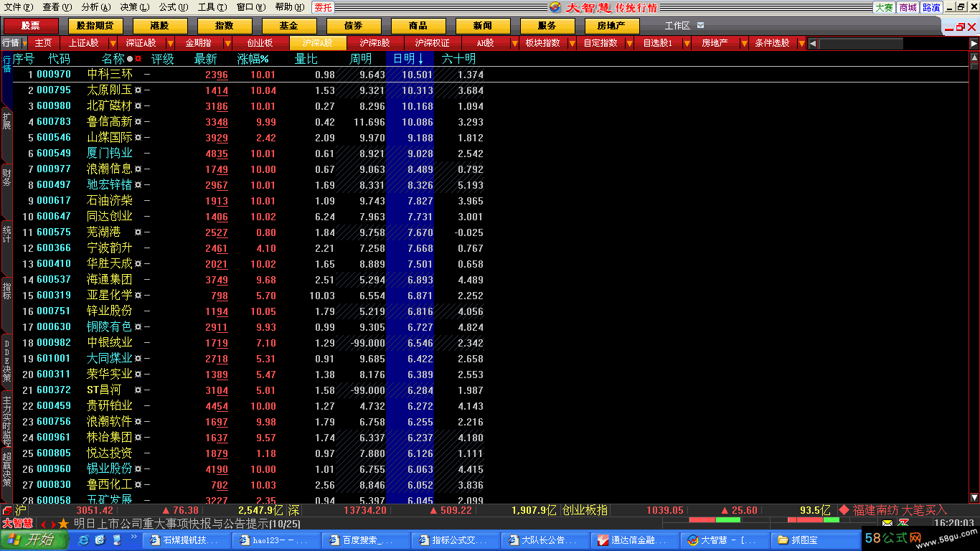Viewport: 980px width, 551px height.
Task: Select the DDE决策 side tab
Action: 6,361
